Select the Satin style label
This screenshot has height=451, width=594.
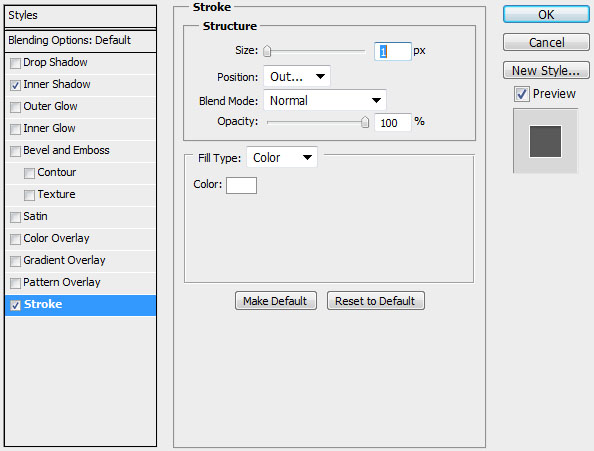point(35,216)
